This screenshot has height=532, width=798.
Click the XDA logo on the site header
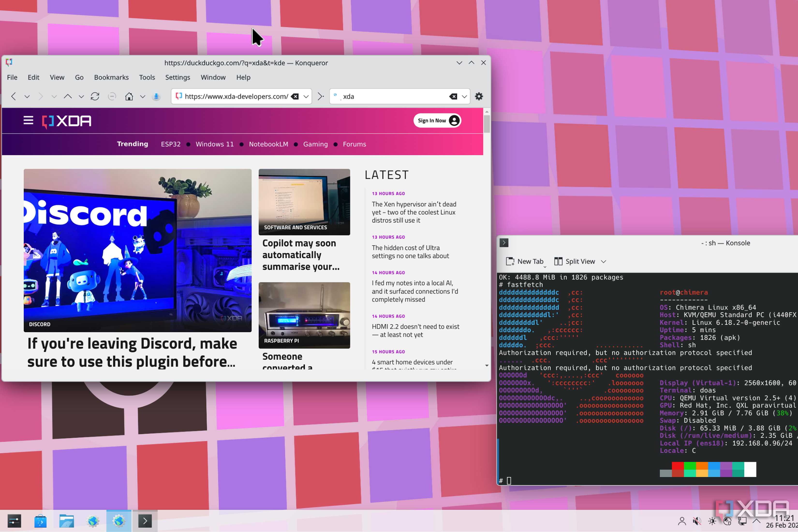[66, 121]
